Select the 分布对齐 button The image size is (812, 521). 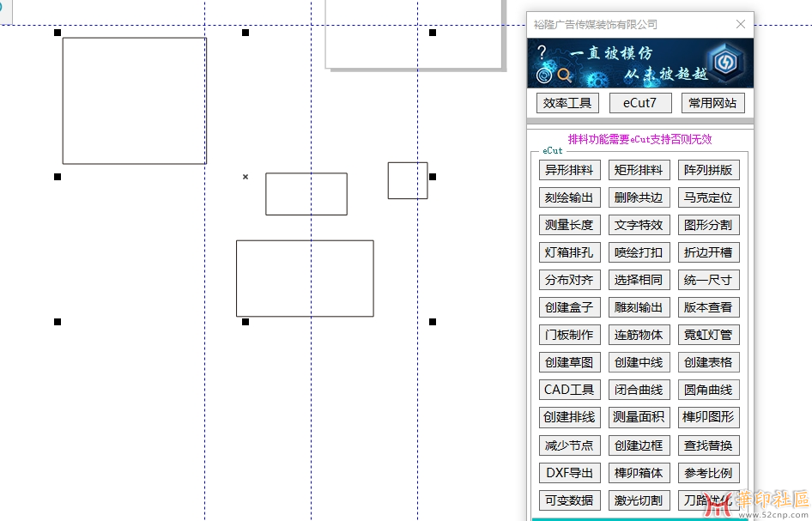pyautogui.click(x=569, y=280)
